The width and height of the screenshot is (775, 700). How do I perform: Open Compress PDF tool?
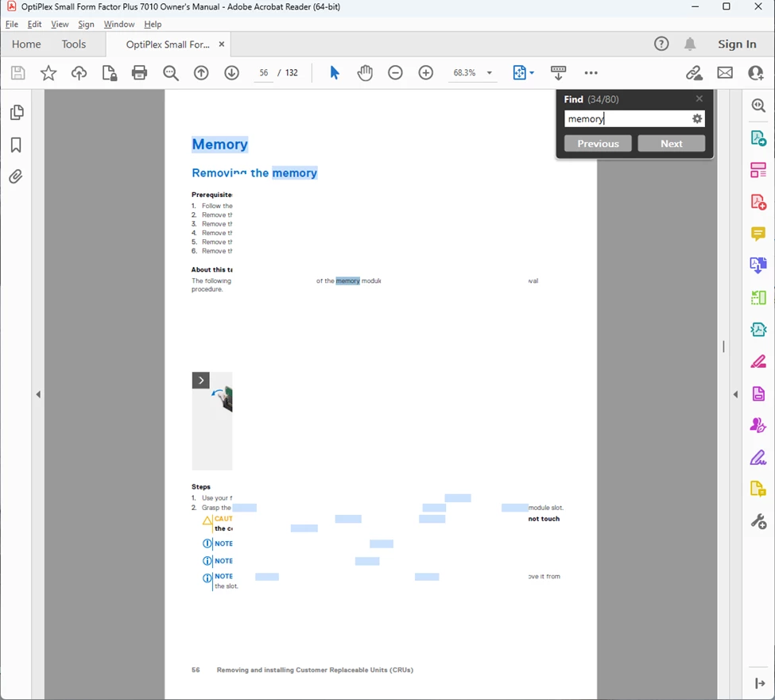pyautogui.click(x=758, y=330)
